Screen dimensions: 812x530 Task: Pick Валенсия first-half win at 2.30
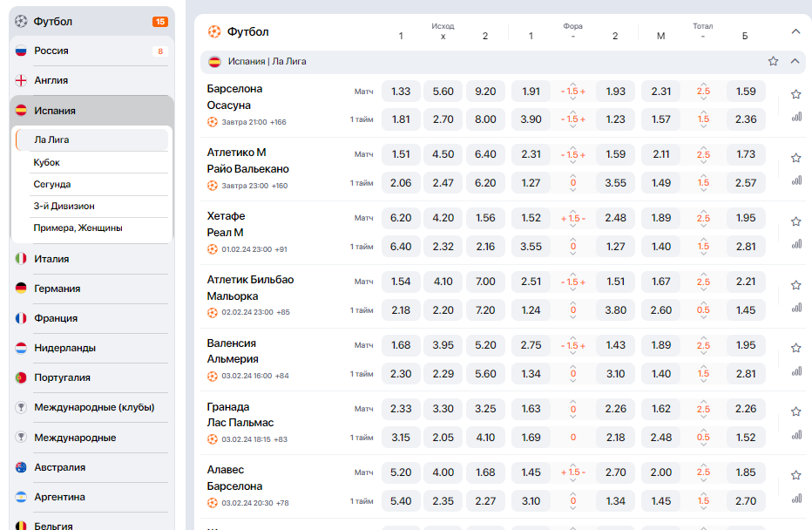click(401, 374)
